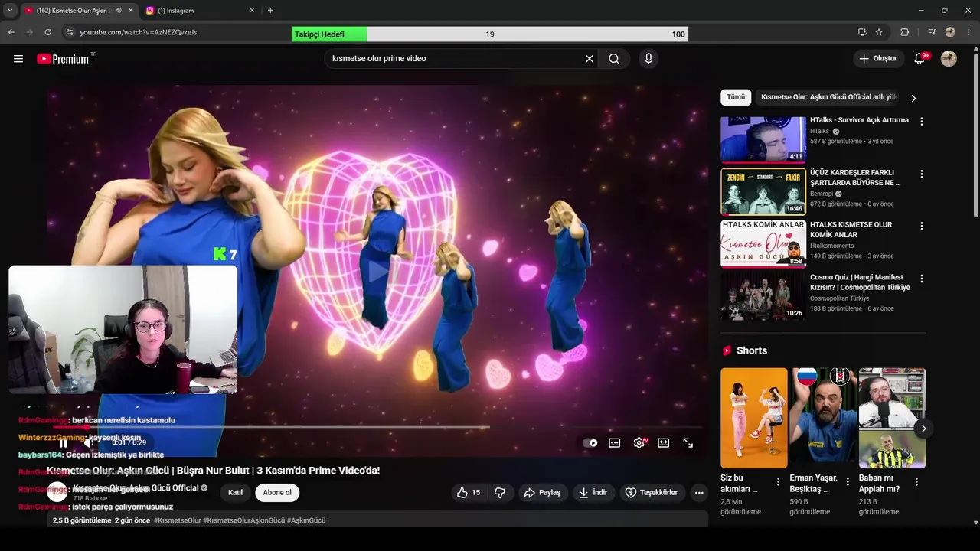
Task: Bookmark this page with star
Action: [x=879, y=32]
